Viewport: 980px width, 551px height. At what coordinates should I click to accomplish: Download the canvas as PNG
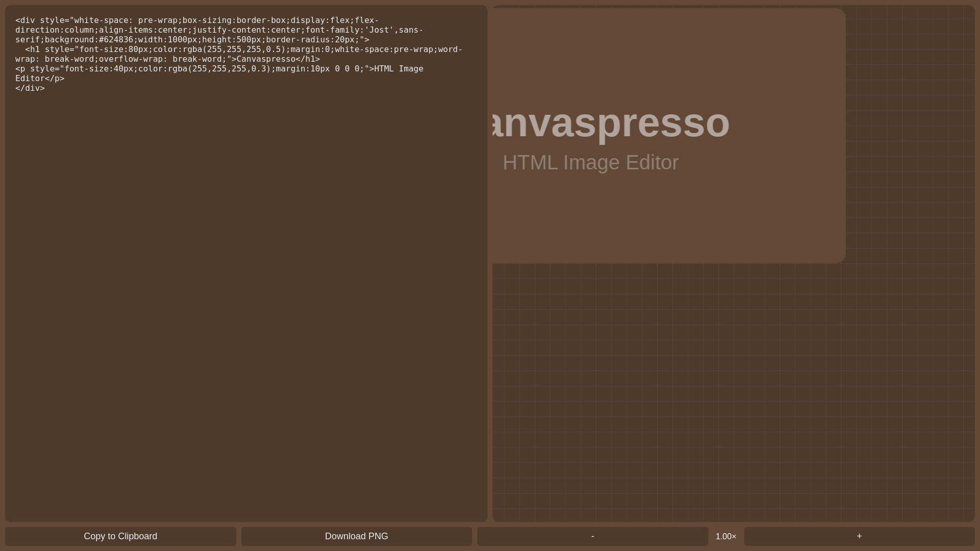(x=356, y=536)
